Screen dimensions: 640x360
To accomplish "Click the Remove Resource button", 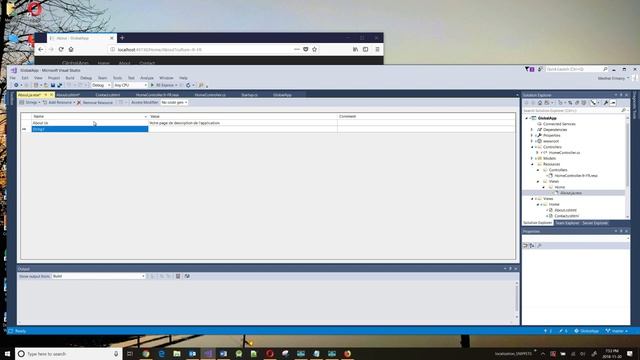I will tap(95, 102).
